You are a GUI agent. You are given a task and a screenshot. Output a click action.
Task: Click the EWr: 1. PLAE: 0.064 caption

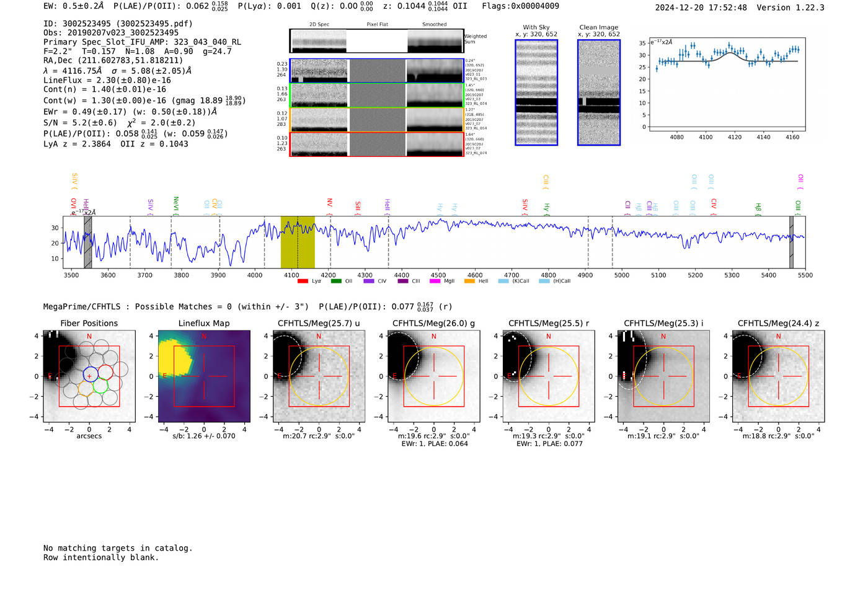tap(434, 444)
